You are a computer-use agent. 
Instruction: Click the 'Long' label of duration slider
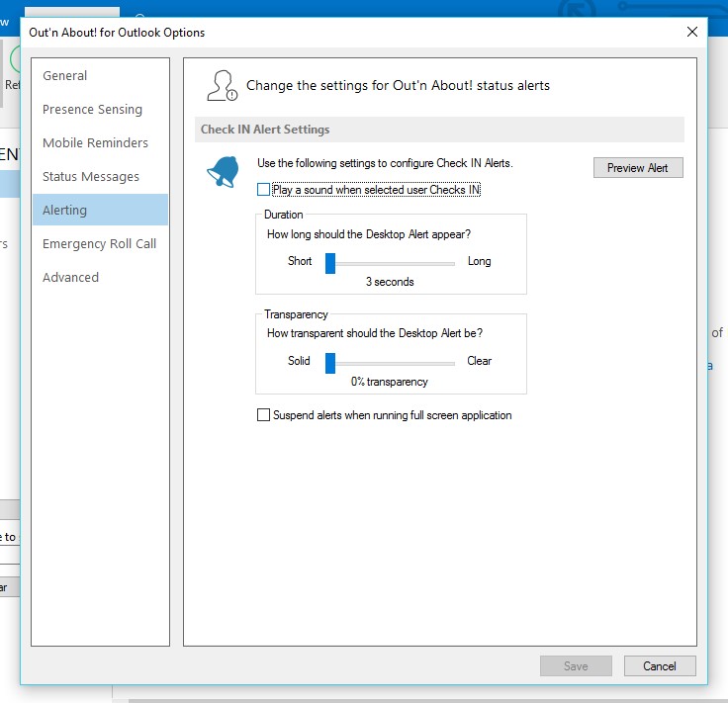point(479,261)
